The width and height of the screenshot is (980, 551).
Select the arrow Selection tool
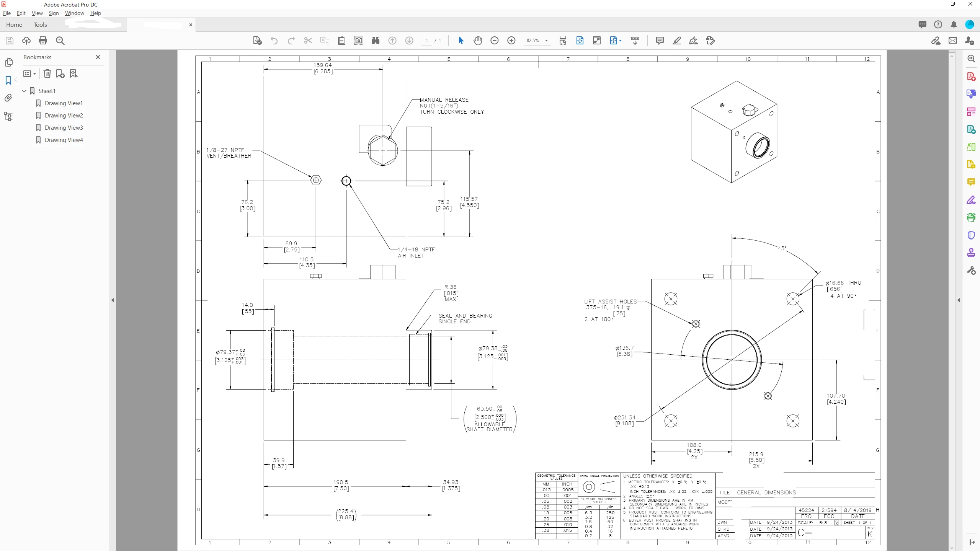tap(461, 41)
